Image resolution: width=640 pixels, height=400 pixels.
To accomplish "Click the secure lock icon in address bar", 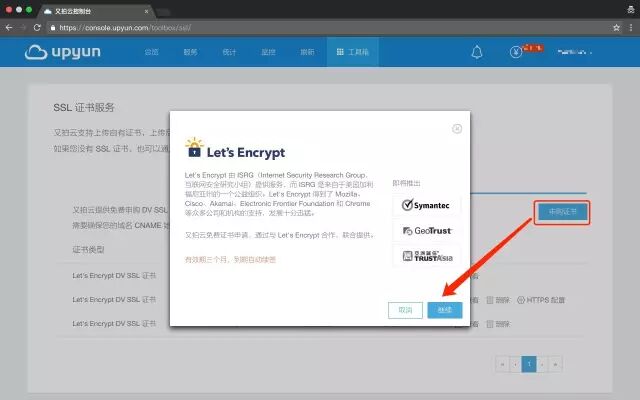I will click(x=53, y=28).
